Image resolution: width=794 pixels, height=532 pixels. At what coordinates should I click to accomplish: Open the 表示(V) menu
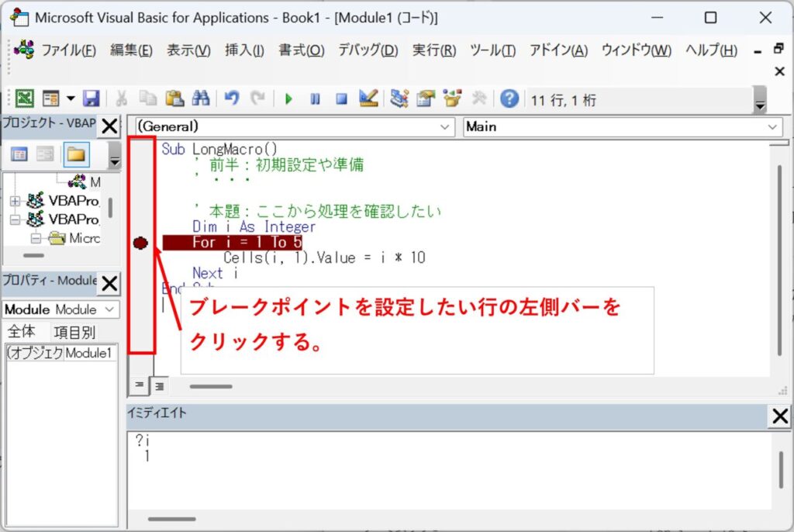(x=188, y=50)
